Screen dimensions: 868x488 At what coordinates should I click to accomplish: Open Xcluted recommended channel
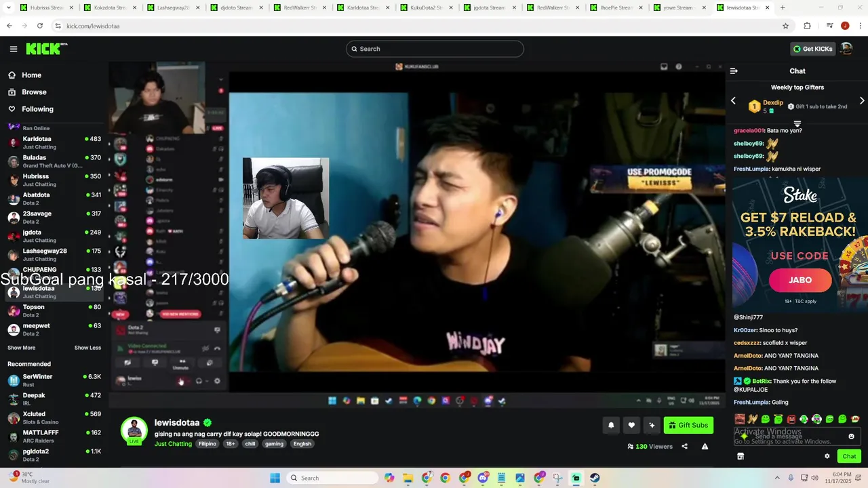click(54, 418)
